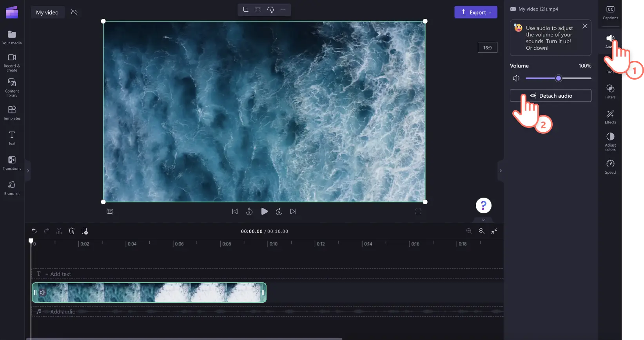Open Export dropdown
This screenshot has width=644, height=340.
tap(476, 12)
